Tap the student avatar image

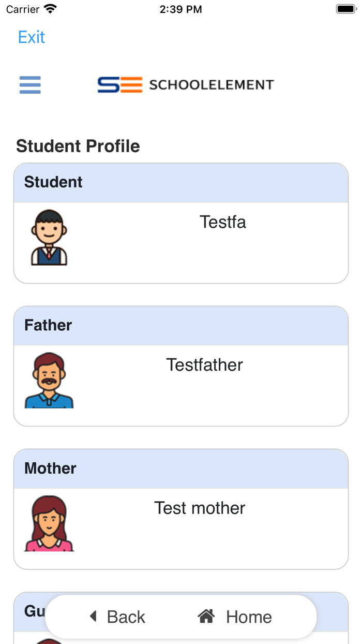pos(49,238)
